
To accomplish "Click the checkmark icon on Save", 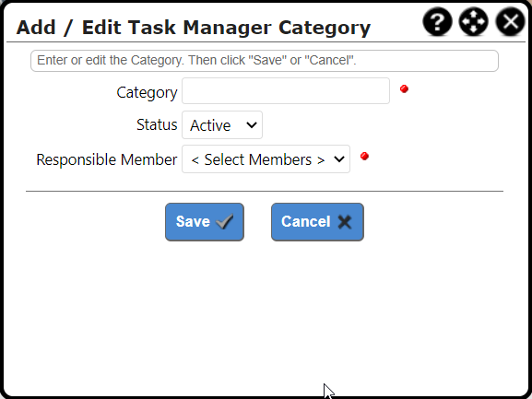I will pyautogui.click(x=225, y=222).
